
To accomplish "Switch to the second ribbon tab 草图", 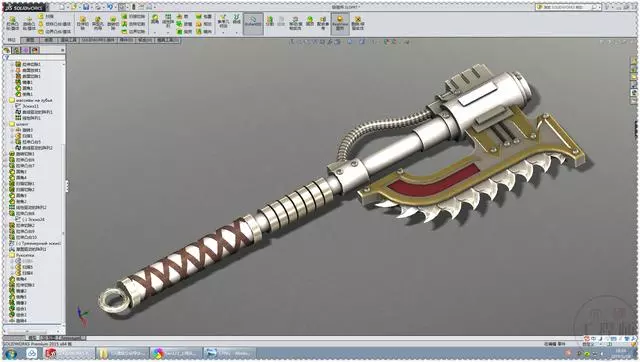I will click(x=30, y=40).
